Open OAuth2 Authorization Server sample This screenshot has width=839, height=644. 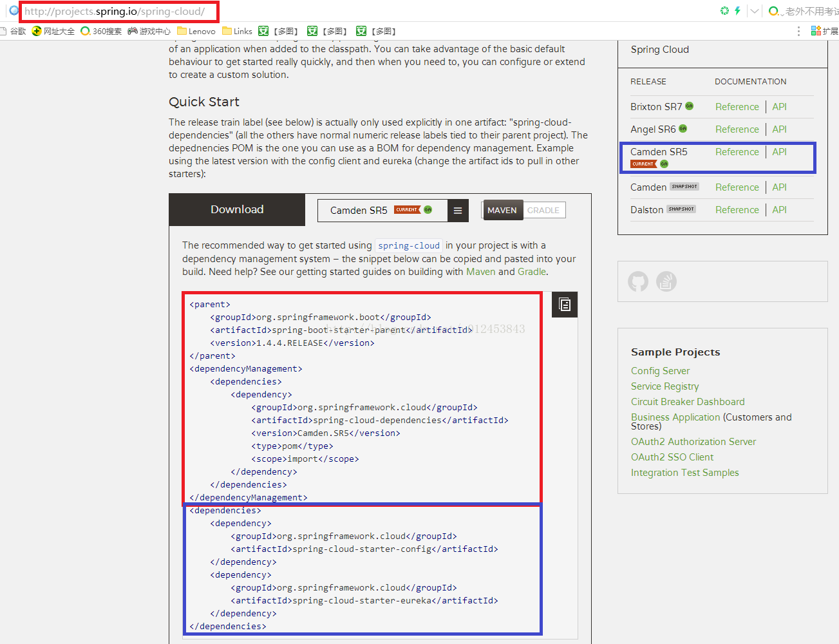(693, 442)
